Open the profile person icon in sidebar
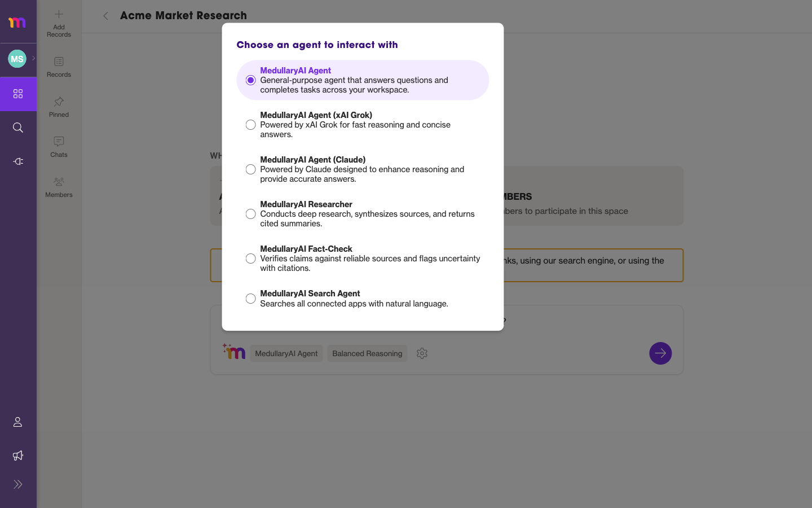 point(18,422)
